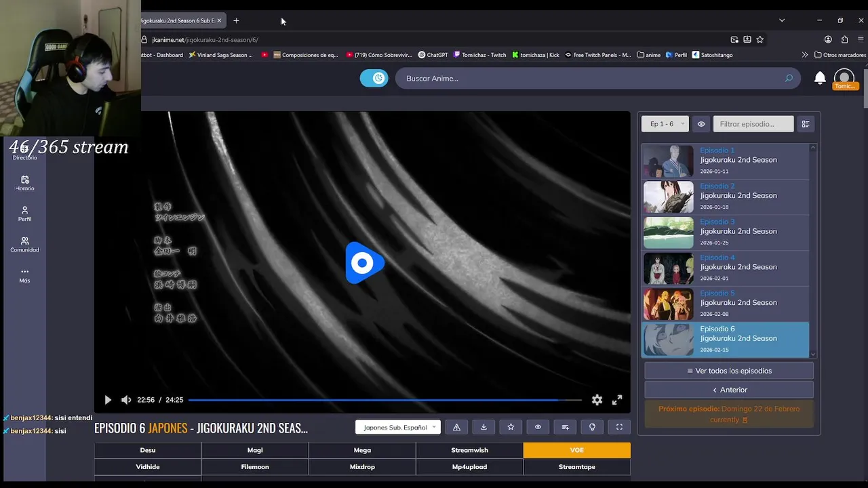Viewport: 868px width, 488px height.
Task: Open Episodio 1 thumbnail in episode list
Action: (669, 161)
